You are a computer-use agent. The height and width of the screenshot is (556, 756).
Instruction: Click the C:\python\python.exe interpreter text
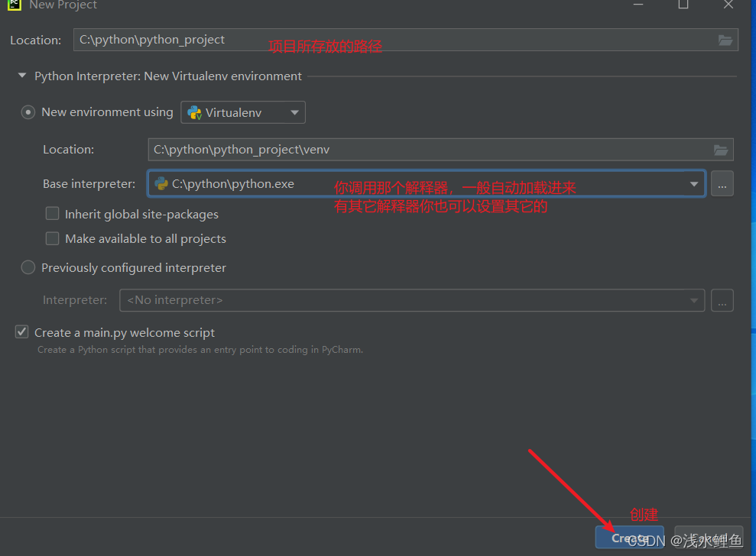point(233,183)
